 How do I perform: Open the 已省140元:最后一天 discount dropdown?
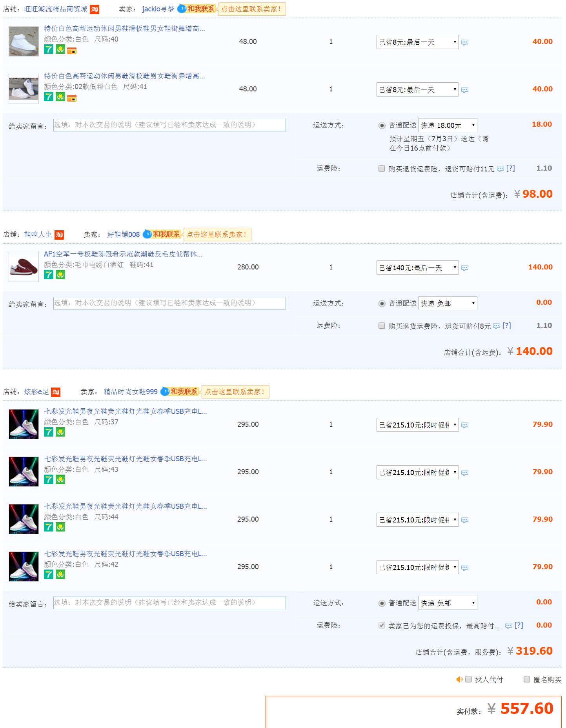pyautogui.click(x=417, y=268)
